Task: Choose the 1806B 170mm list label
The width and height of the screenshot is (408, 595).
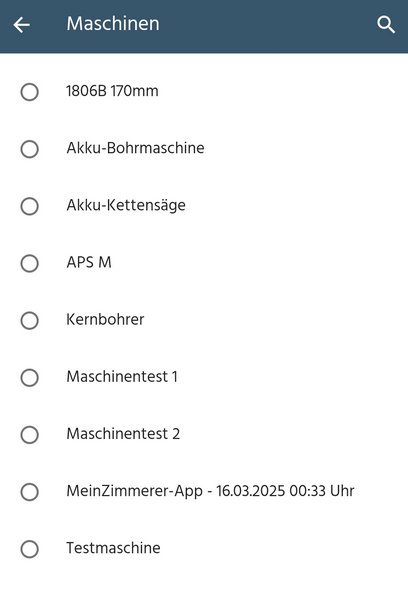Action: point(112,91)
